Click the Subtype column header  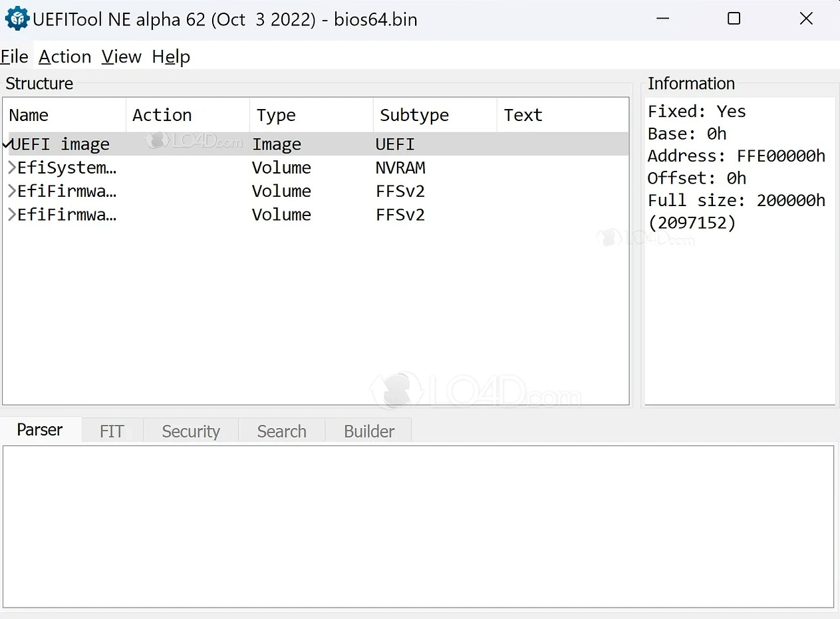pyautogui.click(x=435, y=115)
